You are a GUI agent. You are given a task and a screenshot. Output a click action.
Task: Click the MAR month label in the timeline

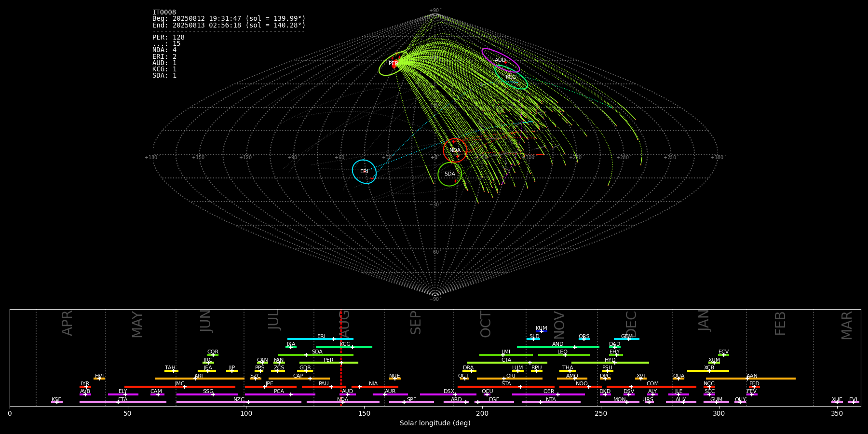[x=847, y=325]
